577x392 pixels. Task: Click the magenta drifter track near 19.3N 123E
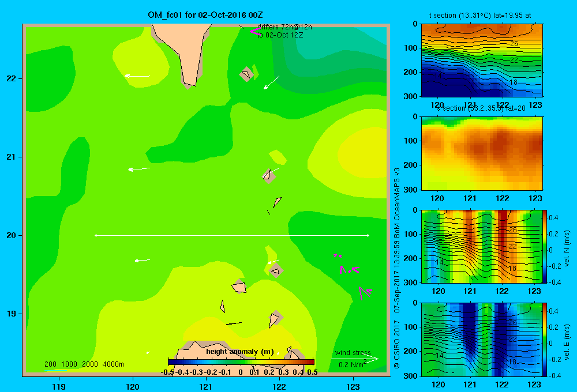(365, 293)
